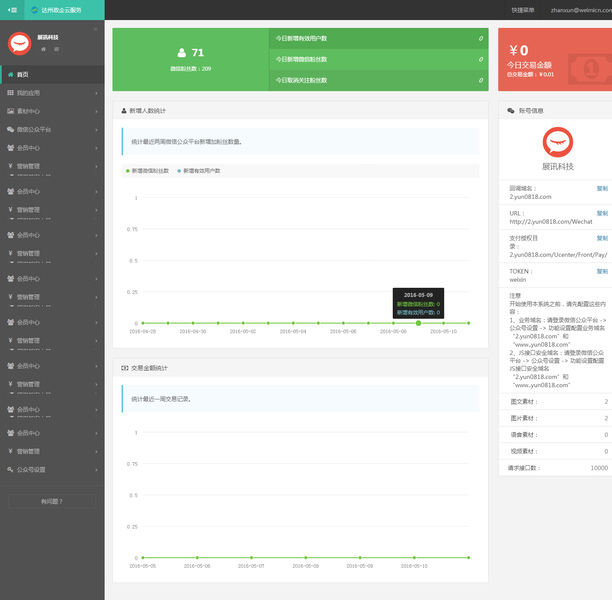
Task: Click the 图文素材 count row
Action: (x=555, y=402)
